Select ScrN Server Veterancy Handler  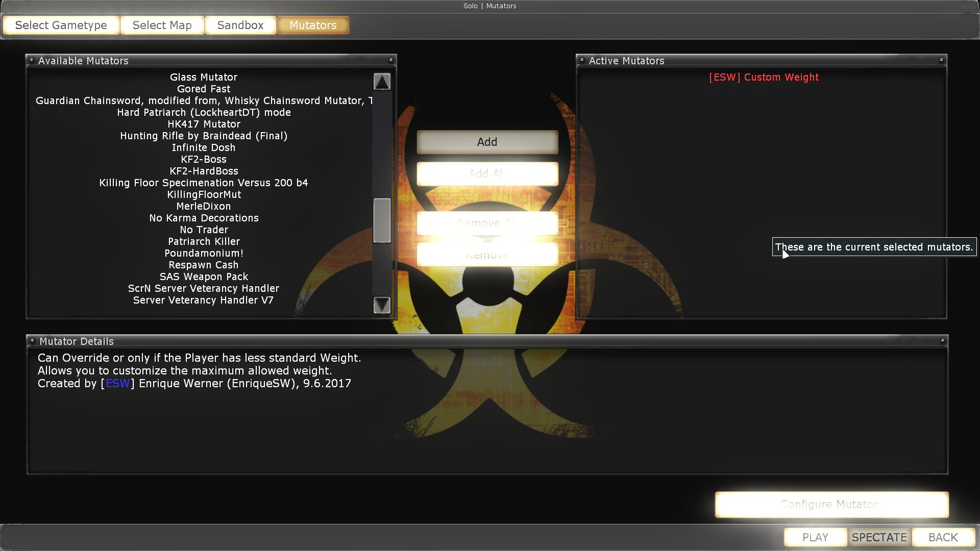pos(204,288)
